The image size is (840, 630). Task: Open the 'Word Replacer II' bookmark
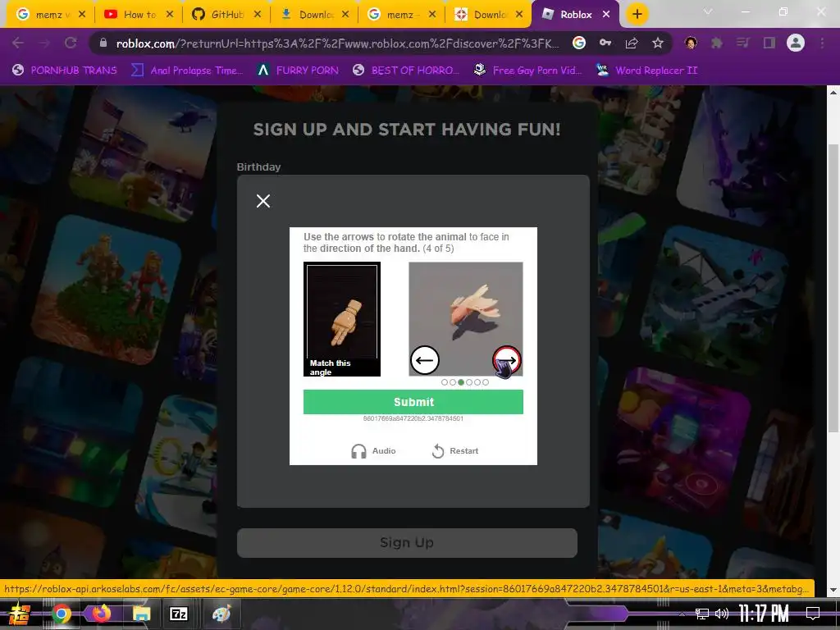pos(646,71)
